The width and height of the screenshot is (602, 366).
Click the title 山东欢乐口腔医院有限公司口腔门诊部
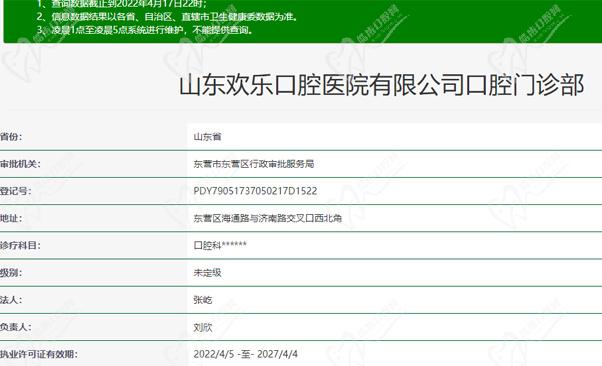click(382, 85)
